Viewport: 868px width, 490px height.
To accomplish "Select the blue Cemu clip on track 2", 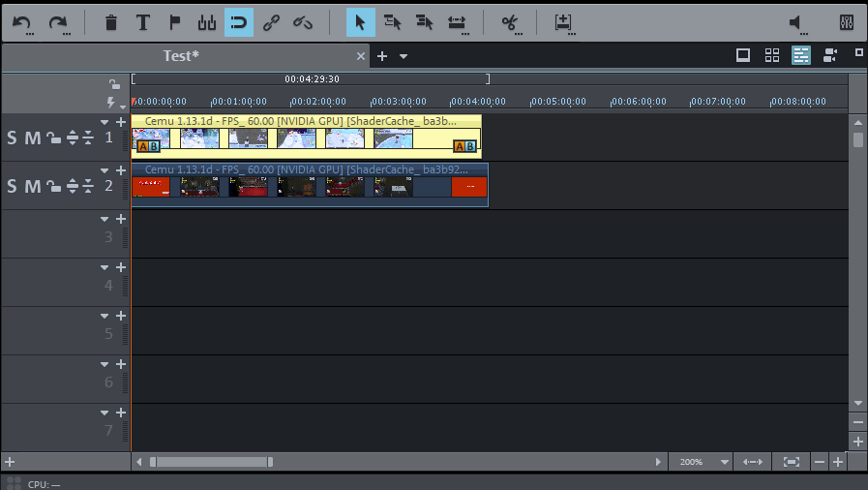I will (310, 185).
